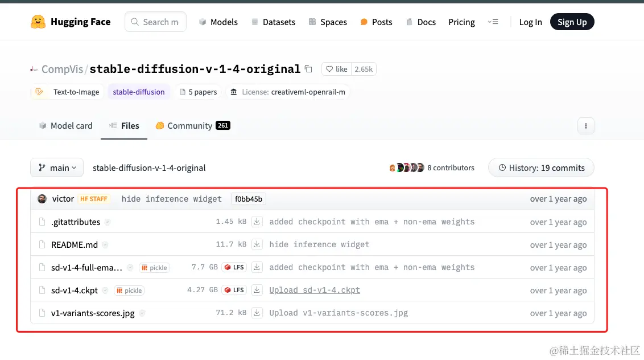Click the safety check icon next to .gitattributes

(x=108, y=222)
